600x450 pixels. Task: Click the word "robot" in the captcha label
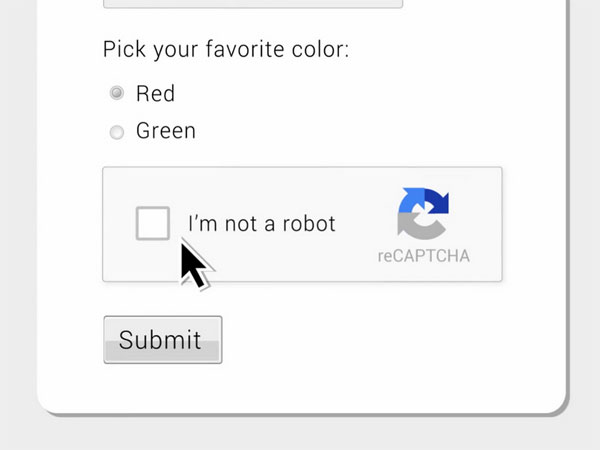click(309, 224)
